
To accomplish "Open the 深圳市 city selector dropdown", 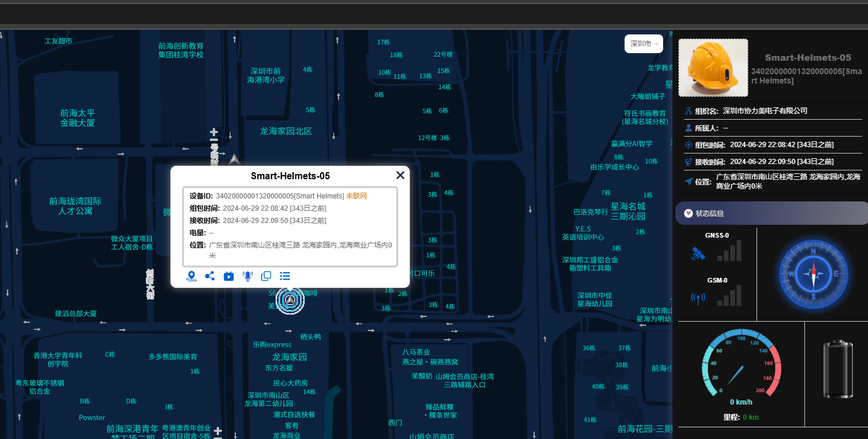I will tap(644, 44).
